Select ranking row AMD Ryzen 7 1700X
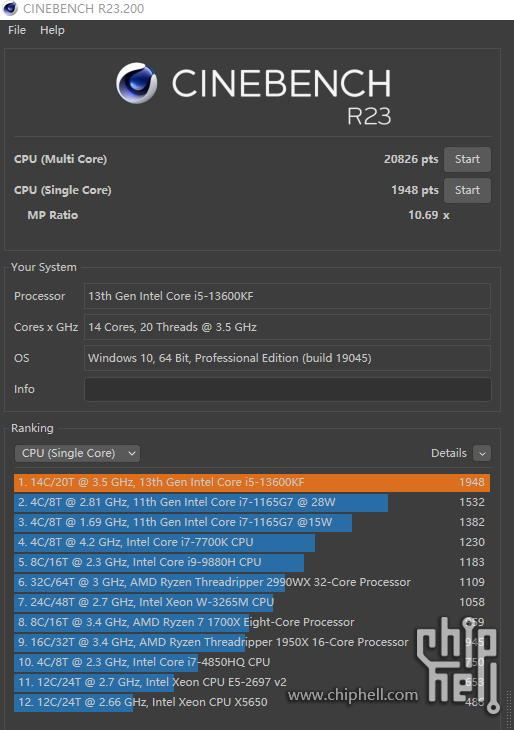 (x=252, y=622)
